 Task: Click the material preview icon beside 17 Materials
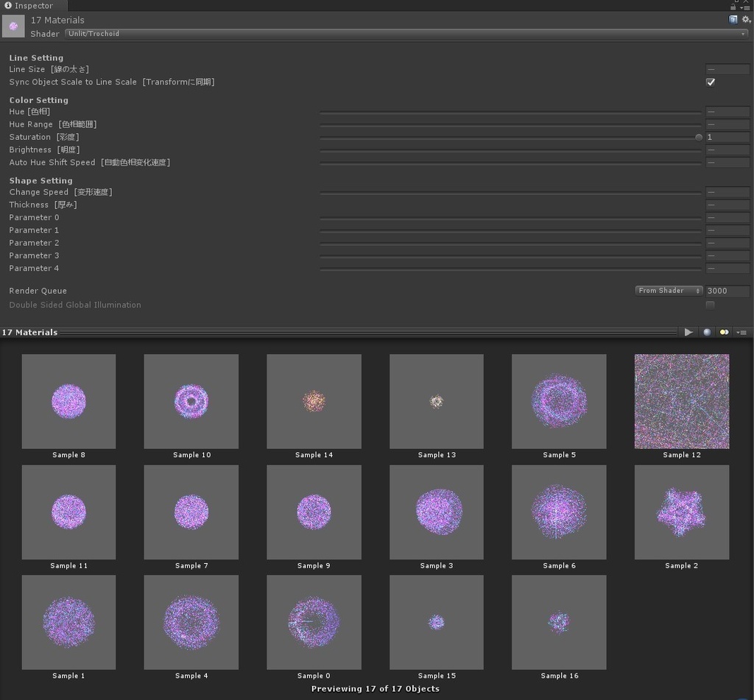pos(13,26)
